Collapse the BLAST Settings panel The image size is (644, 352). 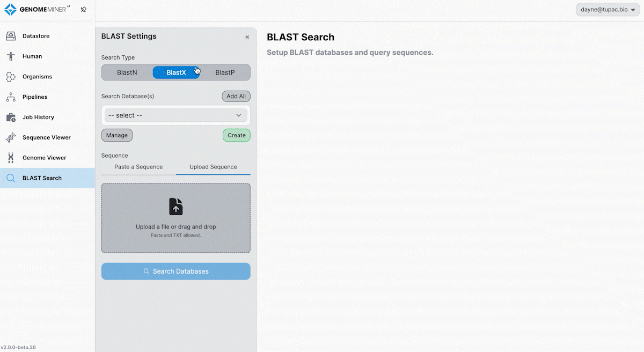tap(247, 37)
